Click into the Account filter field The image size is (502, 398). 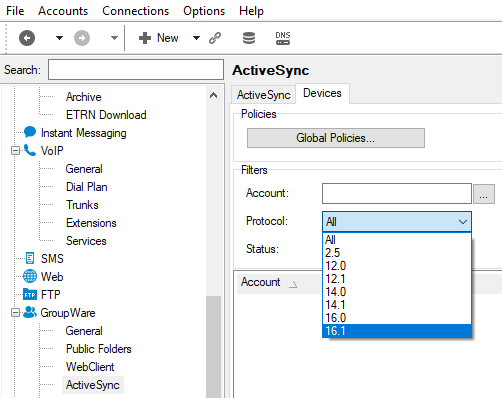click(397, 193)
